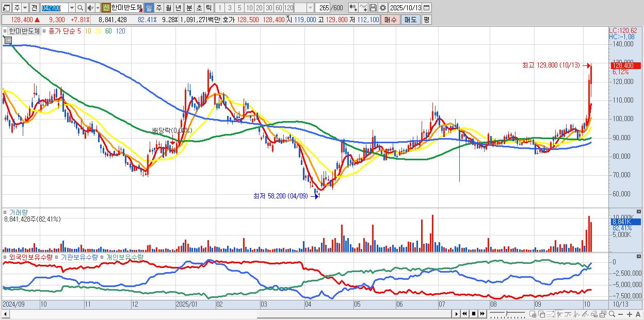Click the 종가 단순 5 moving average label
644x320 pixels.
coord(65,31)
